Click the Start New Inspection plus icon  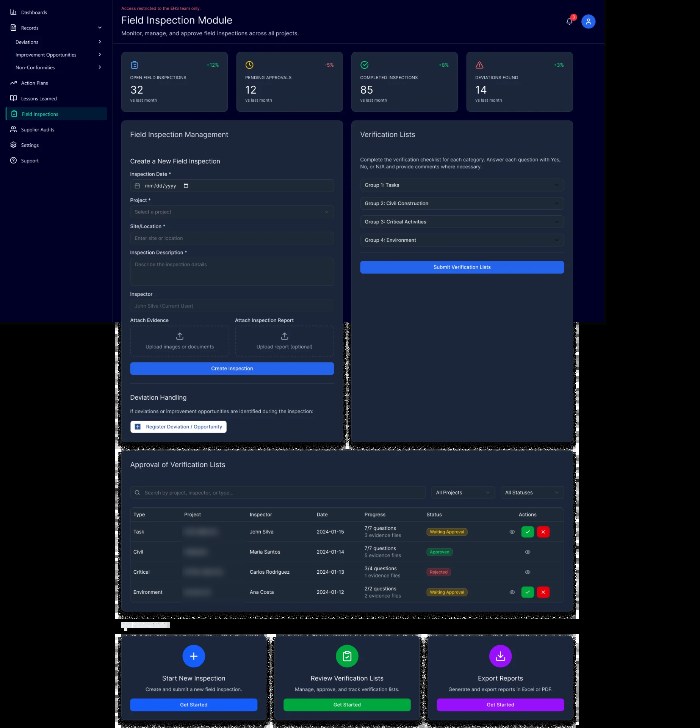point(194,656)
